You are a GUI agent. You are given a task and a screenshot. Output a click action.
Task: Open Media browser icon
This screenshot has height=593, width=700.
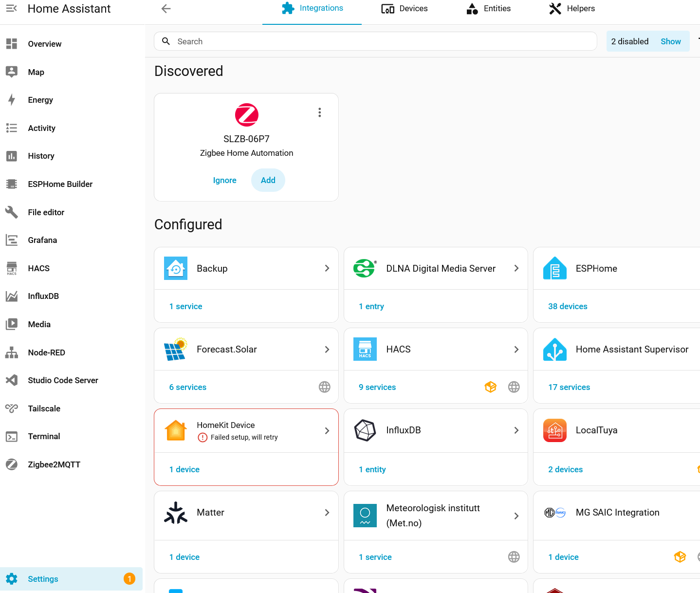[x=12, y=324]
